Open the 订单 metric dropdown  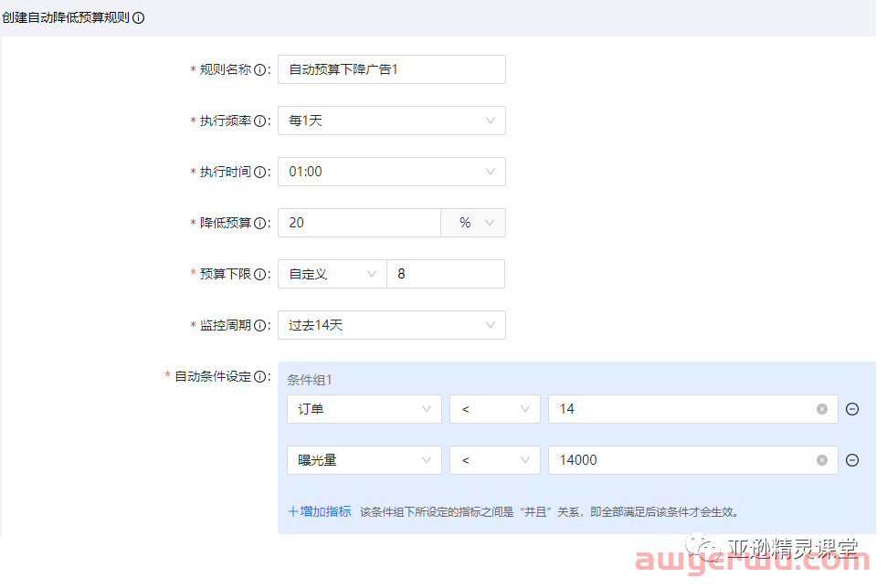coord(364,409)
